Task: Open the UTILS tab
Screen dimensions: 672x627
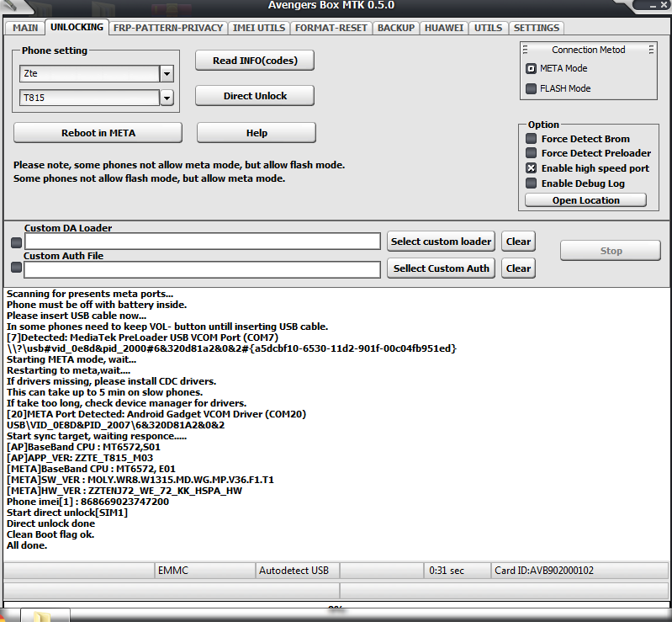Action: click(x=488, y=28)
